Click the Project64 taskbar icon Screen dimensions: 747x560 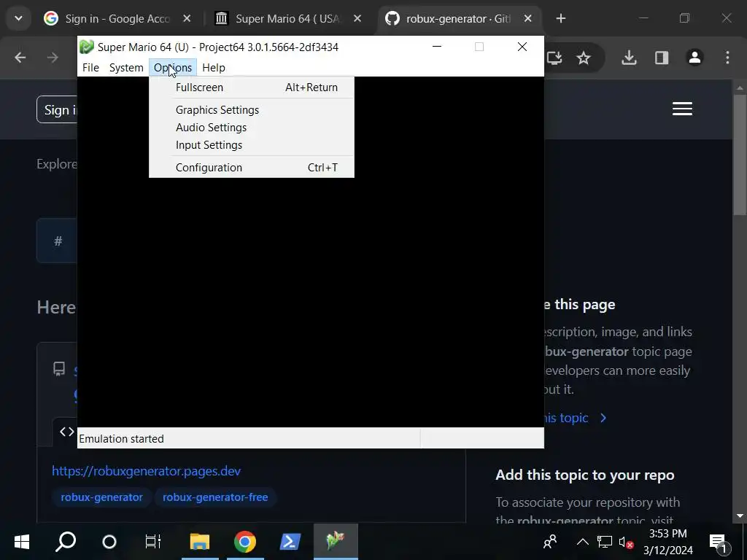pyautogui.click(x=336, y=542)
